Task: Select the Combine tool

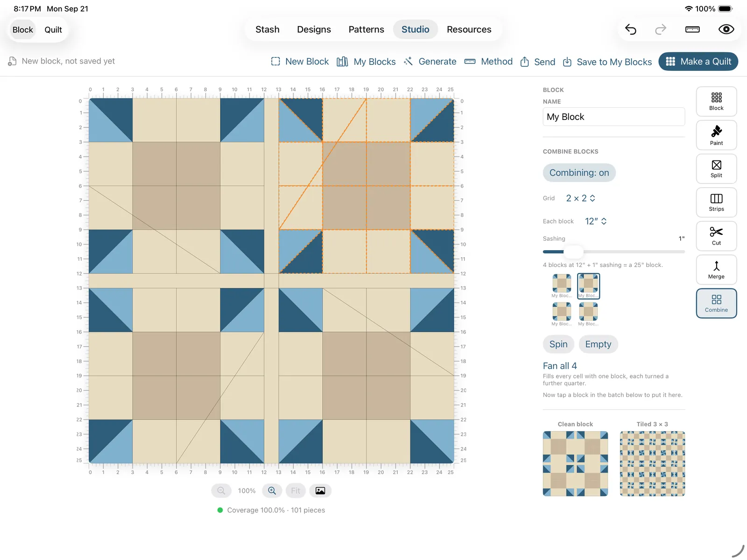Action: (x=716, y=303)
